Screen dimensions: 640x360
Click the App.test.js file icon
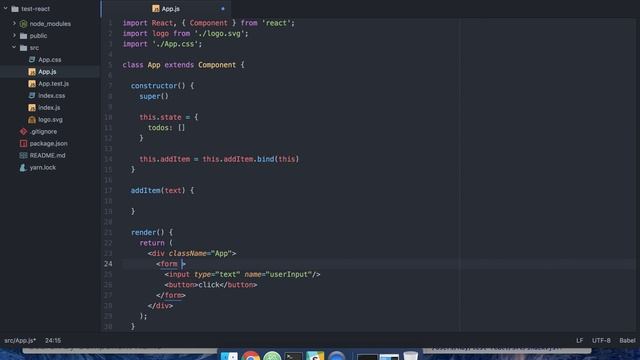click(x=32, y=84)
